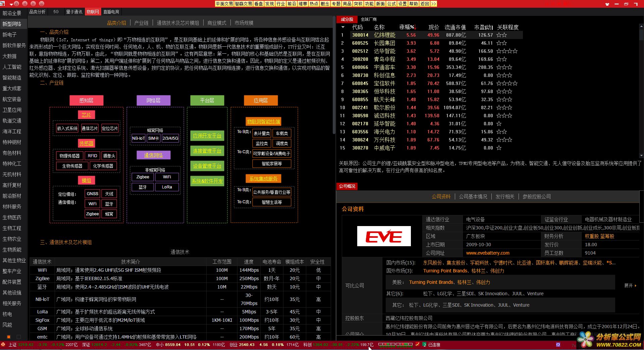Switch to the 直播电商 tab

pyautogui.click(x=111, y=12)
